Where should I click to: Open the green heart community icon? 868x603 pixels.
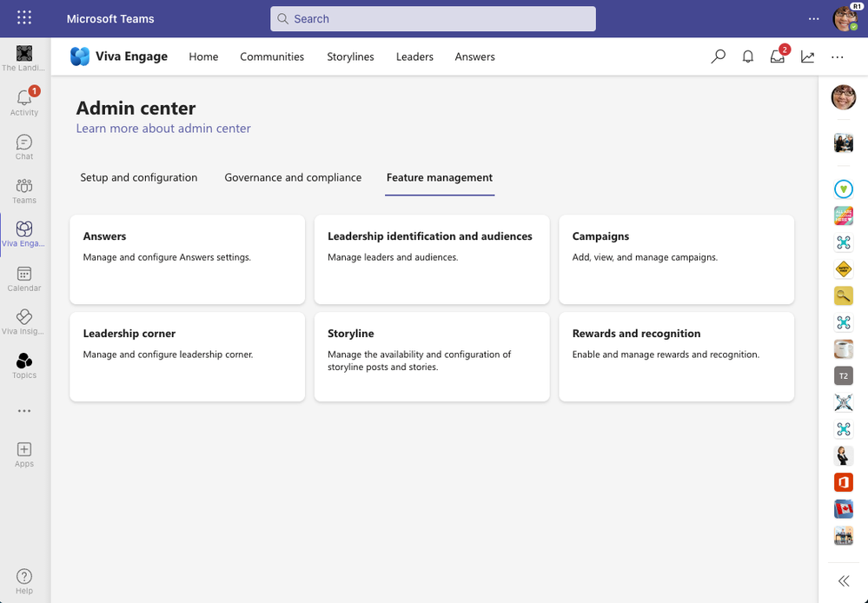tap(844, 189)
